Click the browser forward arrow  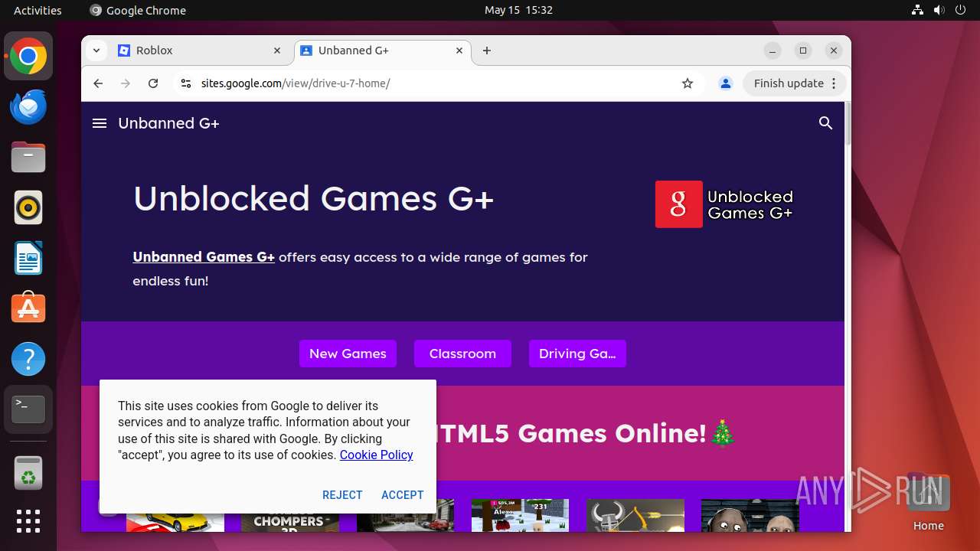(x=126, y=83)
